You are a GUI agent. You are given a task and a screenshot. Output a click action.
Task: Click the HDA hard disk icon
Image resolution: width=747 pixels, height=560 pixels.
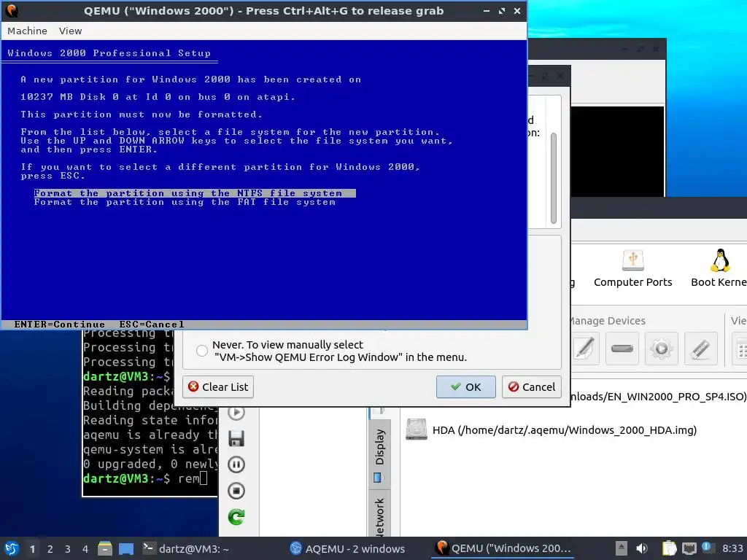pos(417,429)
